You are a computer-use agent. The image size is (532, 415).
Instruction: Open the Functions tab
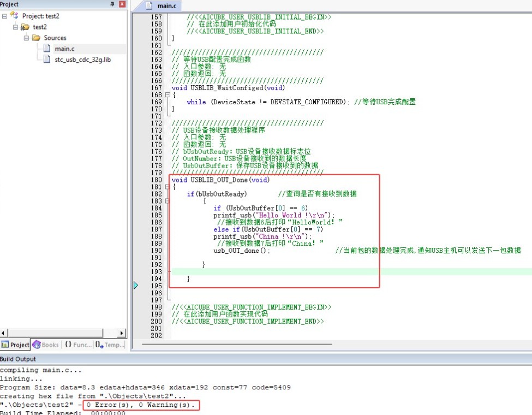pos(77,345)
